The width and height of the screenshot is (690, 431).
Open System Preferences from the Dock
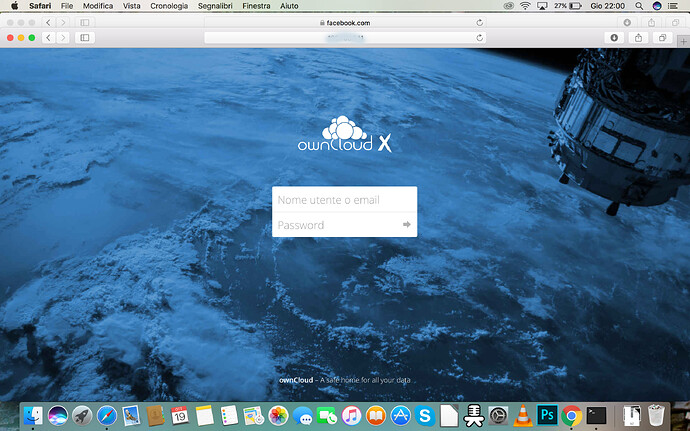click(x=498, y=415)
